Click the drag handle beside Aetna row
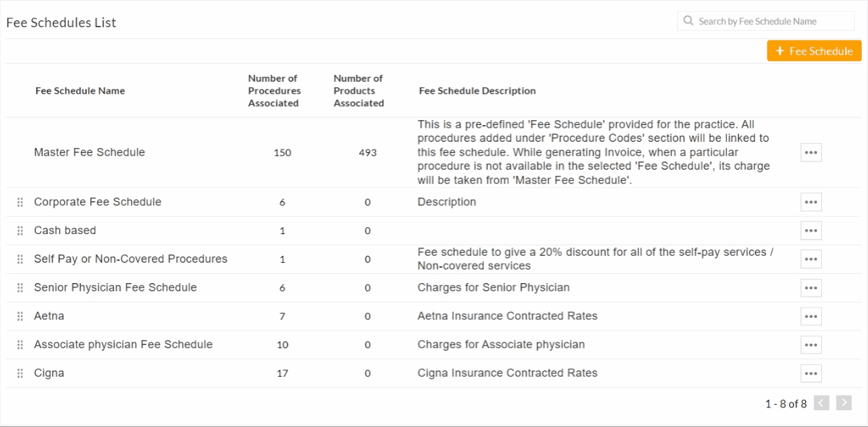The image size is (868, 427). pos(20,316)
